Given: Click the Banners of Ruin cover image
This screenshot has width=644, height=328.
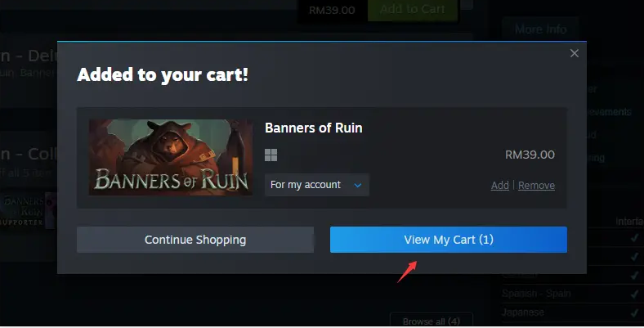Looking at the screenshot, I should pyautogui.click(x=171, y=157).
